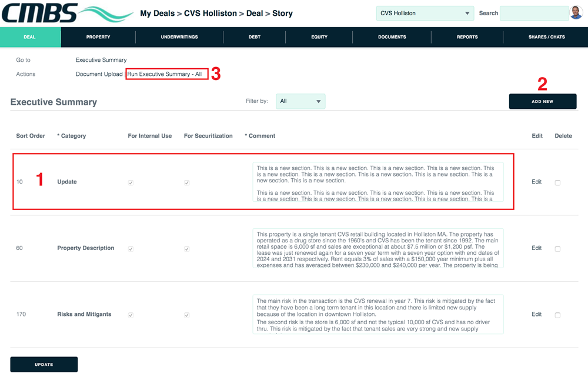The height and width of the screenshot is (380, 588).
Task: Click Edit for Property Description row
Action: point(537,248)
